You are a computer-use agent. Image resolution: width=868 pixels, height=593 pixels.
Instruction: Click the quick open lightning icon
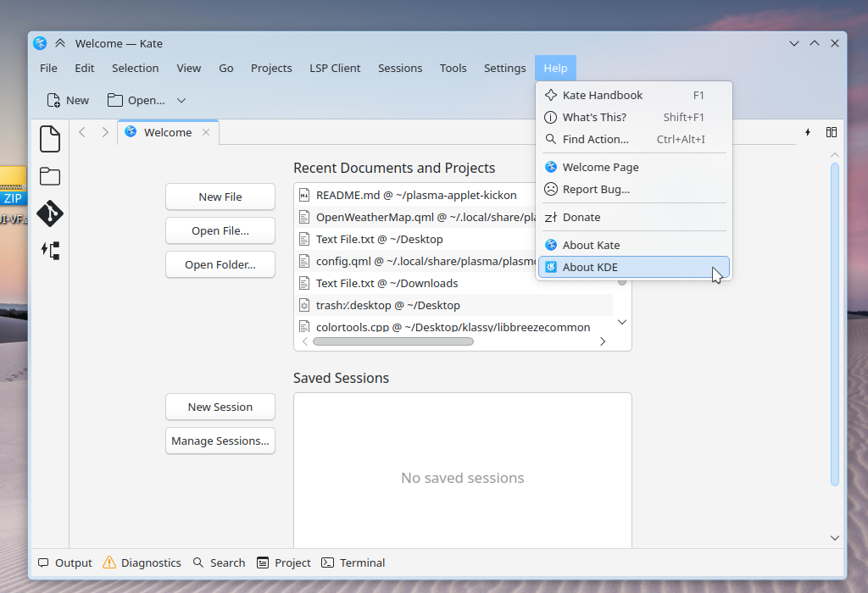click(808, 132)
